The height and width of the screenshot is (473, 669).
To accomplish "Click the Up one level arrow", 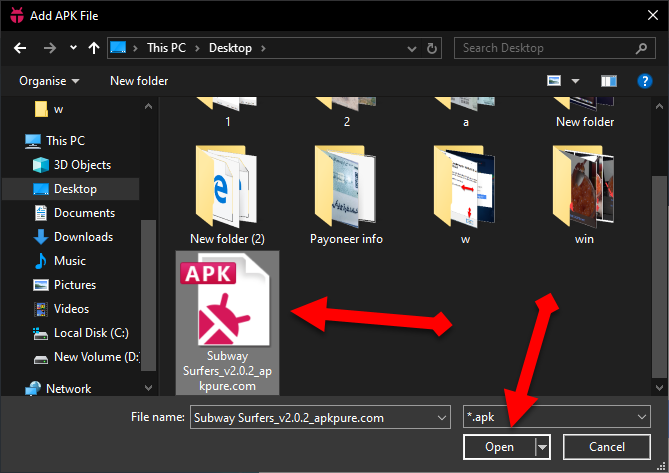I will point(93,47).
